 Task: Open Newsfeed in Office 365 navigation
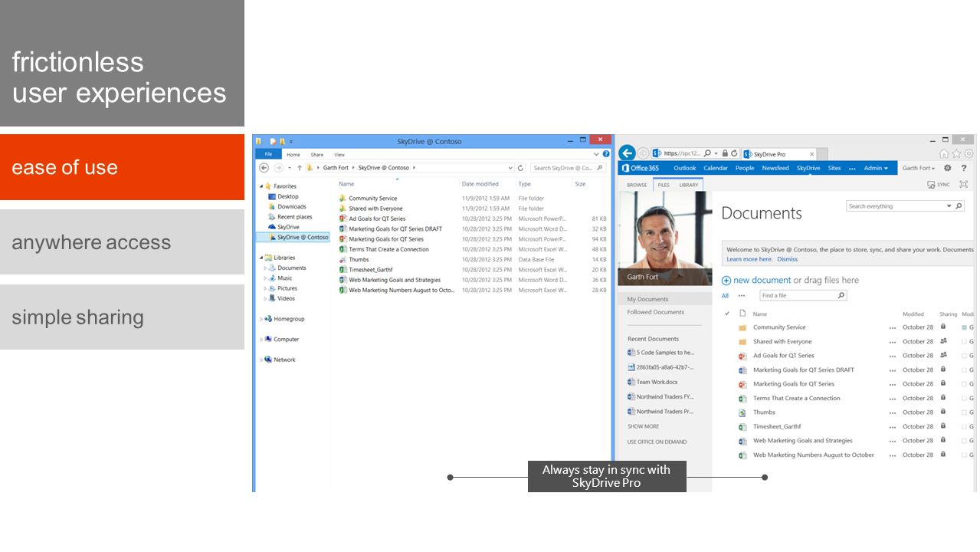click(x=775, y=168)
